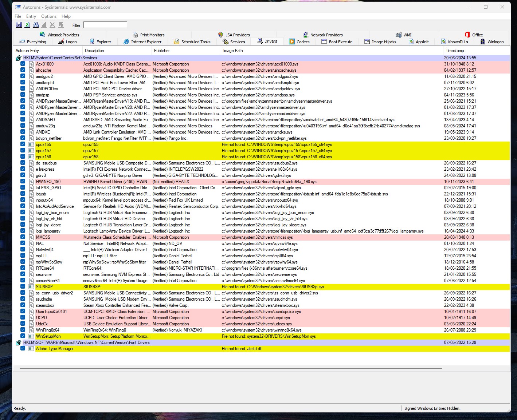Open the File menu
Screen dimensions: 517x420
(x=18, y=16)
